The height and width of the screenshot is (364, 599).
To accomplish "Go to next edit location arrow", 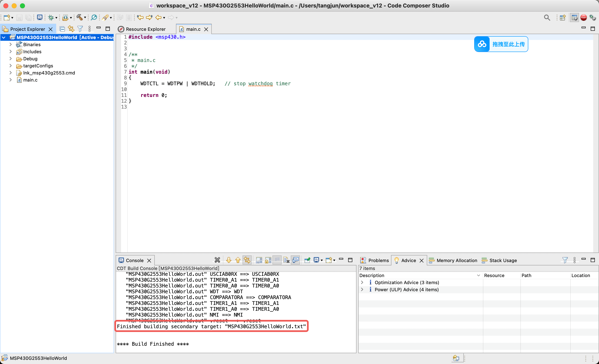I will pyautogui.click(x=149, y=17).
